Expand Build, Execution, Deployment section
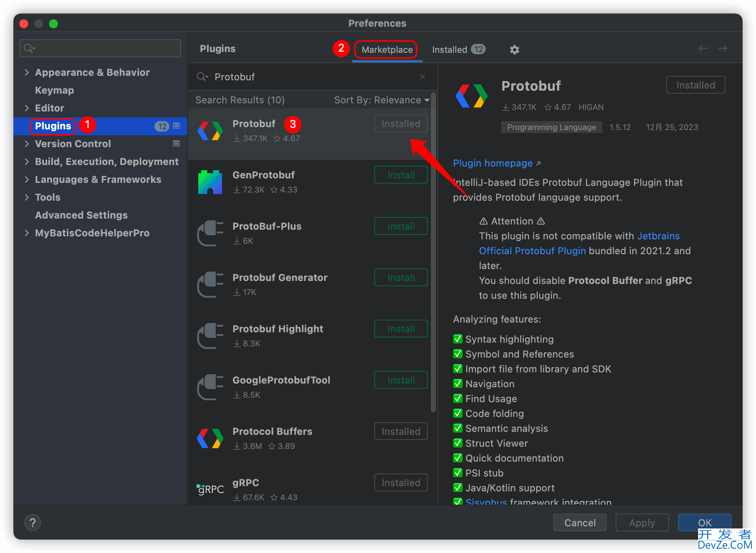The width and height of the screenshot is (756, 553). click(x=27, y=161)
